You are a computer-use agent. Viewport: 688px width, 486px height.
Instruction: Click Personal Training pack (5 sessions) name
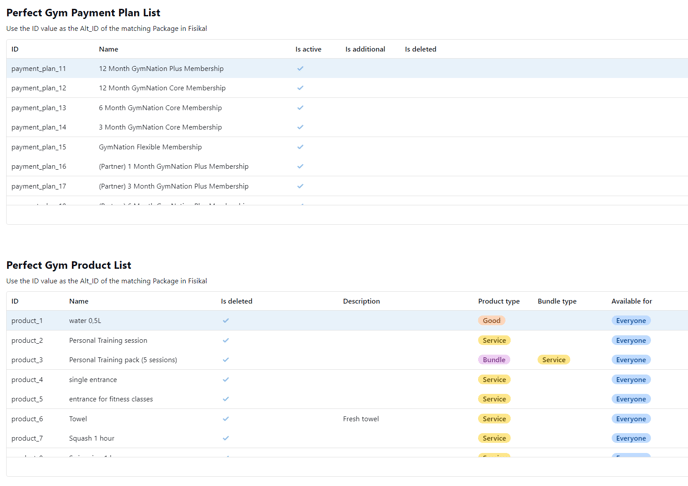click(123, 360)
